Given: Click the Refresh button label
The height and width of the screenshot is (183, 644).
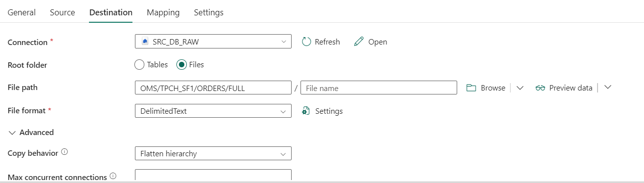Looking at the screenshot, I should pyautogui.click(x=327, y=42).
